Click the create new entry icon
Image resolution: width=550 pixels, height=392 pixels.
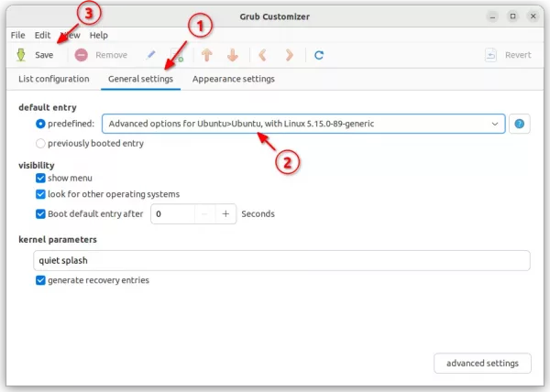(177, 55)
